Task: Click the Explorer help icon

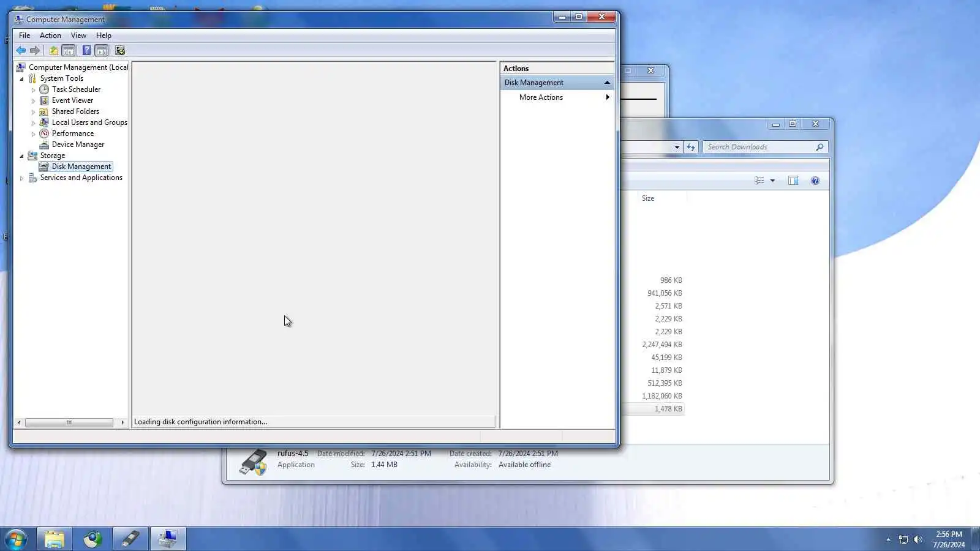Action: click(x=815, y=181)
